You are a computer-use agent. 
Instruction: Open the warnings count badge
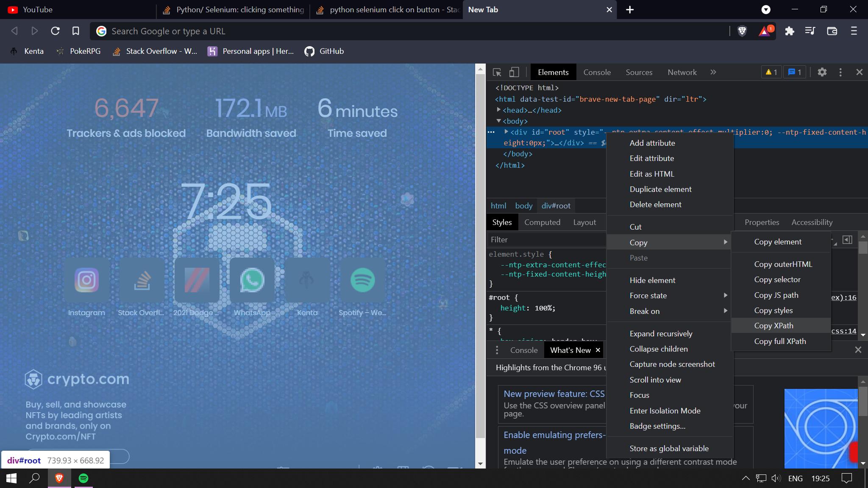click(x=771, y=72)
